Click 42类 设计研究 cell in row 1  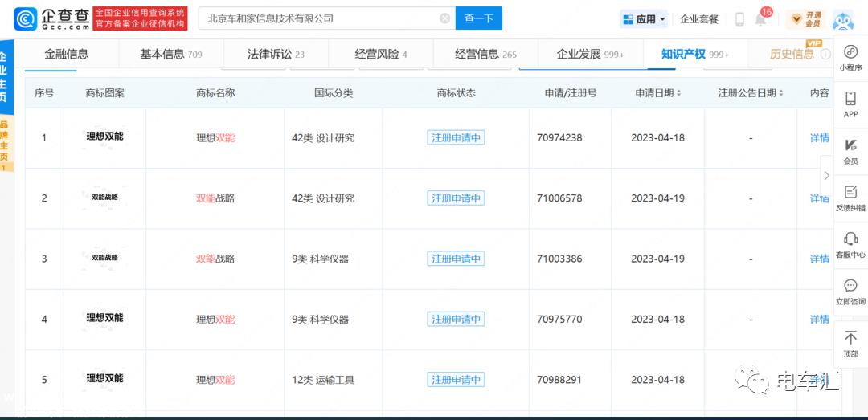click(x=323, y=138)
